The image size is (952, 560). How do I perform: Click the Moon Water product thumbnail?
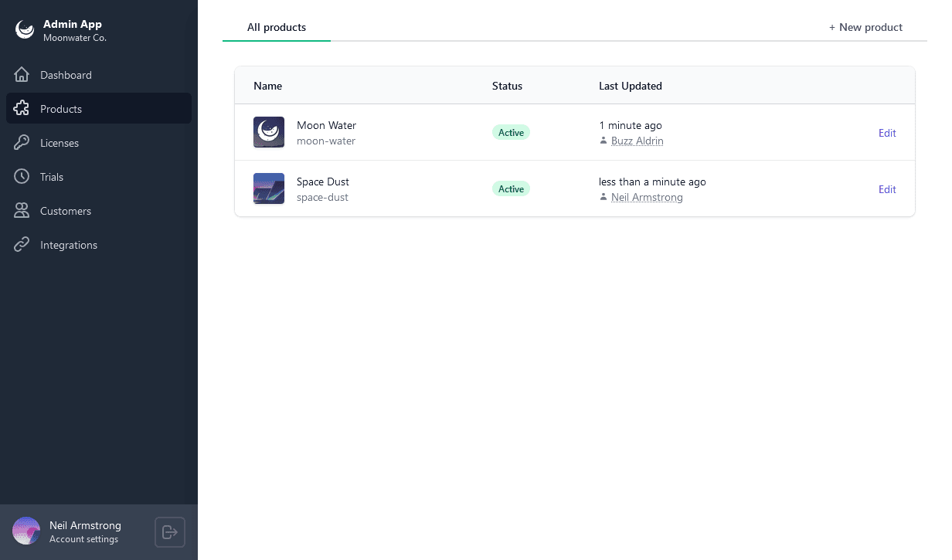coord(269,132)
